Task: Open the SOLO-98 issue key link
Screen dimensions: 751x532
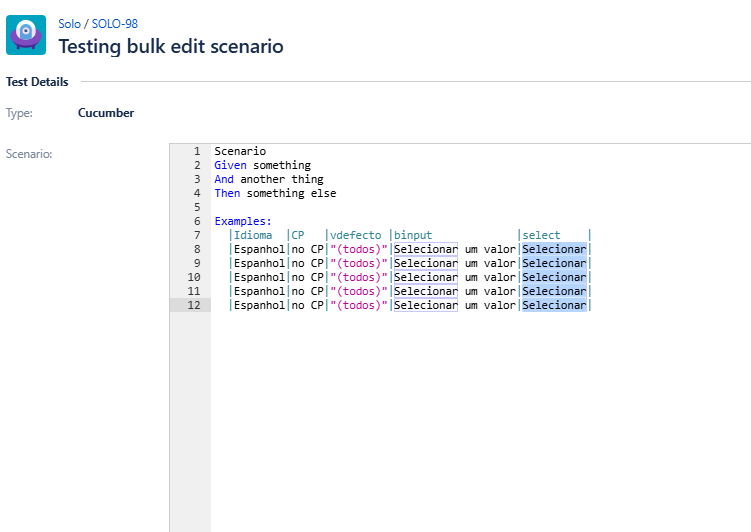Action: [x=114, y=23]
